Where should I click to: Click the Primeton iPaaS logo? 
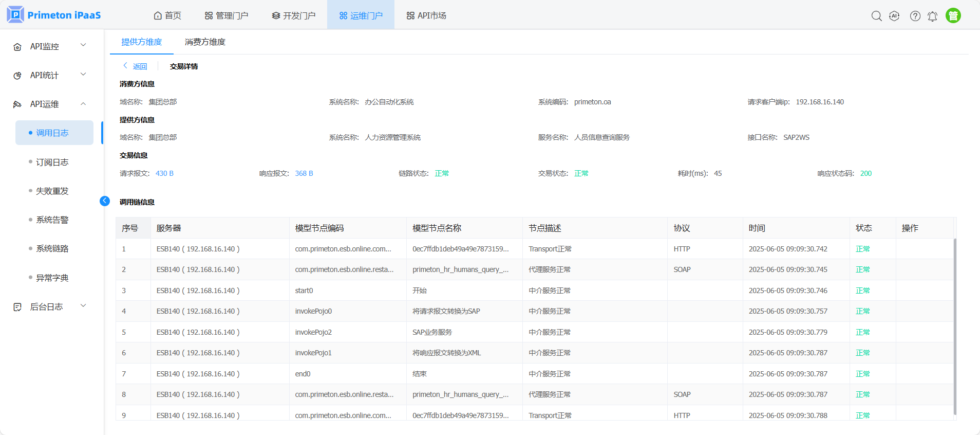tap(54, 15)
